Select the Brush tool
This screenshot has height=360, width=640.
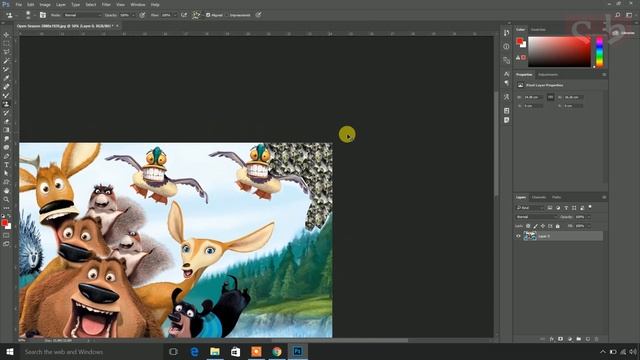point(6,95)
